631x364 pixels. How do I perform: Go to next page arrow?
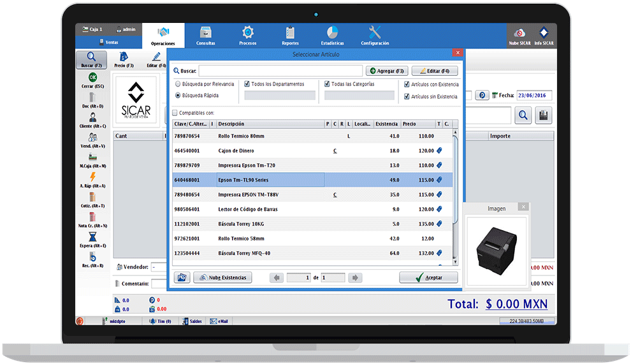355,277
